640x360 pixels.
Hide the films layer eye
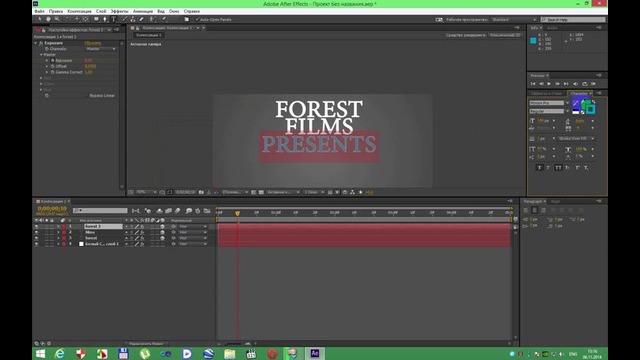coord(36,232)
